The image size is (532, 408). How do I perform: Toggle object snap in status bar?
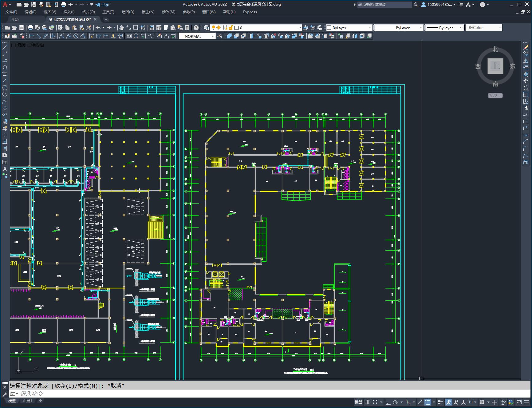tap(428, 402)
